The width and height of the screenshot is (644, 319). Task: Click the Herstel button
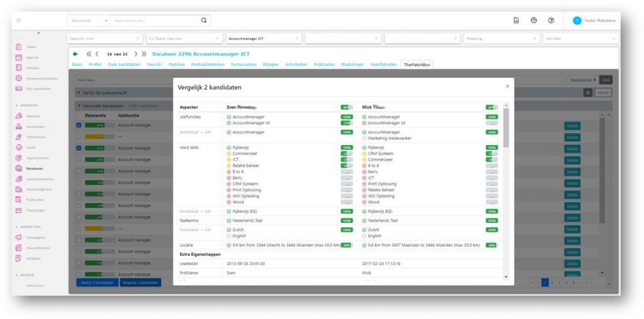(x=603, y=93)
